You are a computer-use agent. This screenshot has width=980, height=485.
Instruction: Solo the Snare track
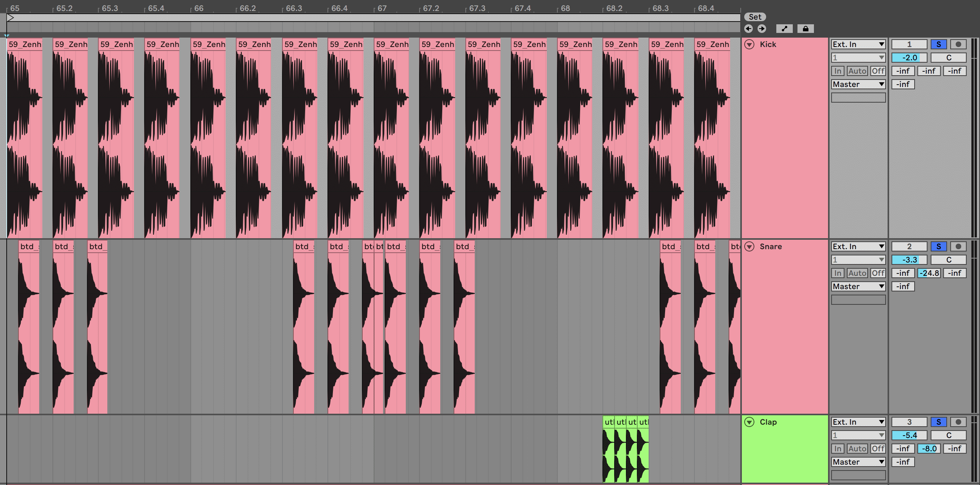click(938, 246)
